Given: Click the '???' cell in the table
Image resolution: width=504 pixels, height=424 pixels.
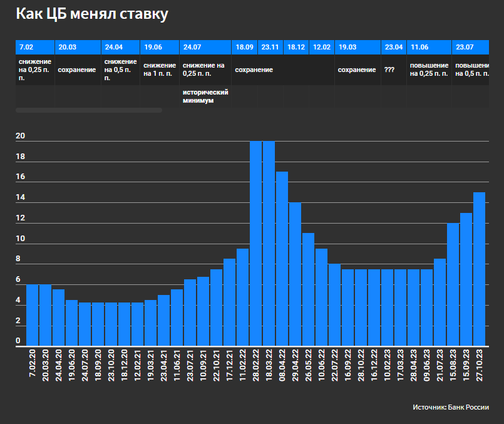Looking at the screenshot, I should click(393, 70).
